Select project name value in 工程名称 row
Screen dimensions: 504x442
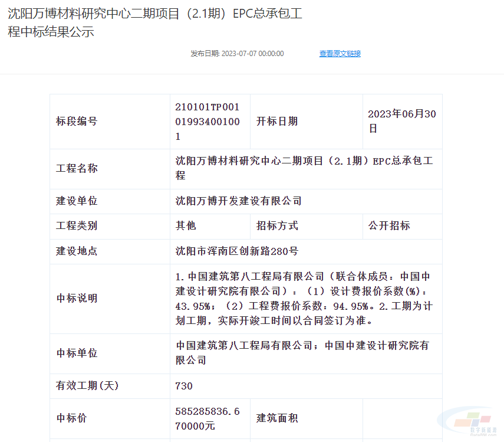pyautogui.click(x=304, y=168)
